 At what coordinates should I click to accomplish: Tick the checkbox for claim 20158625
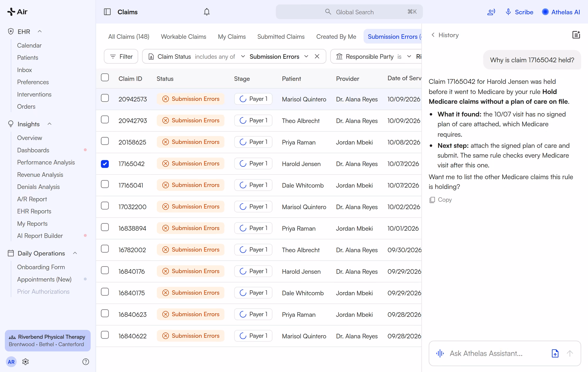pos(105,141)
